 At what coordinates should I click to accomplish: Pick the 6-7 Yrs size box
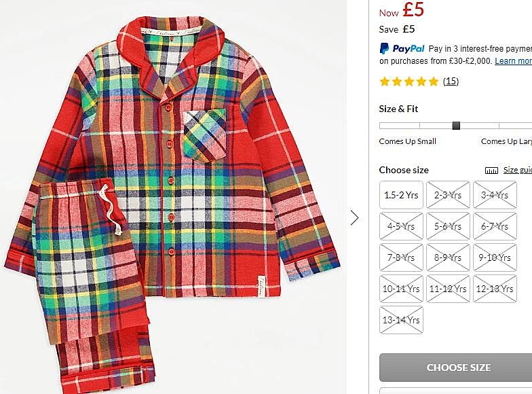click(x=495, y=226)
